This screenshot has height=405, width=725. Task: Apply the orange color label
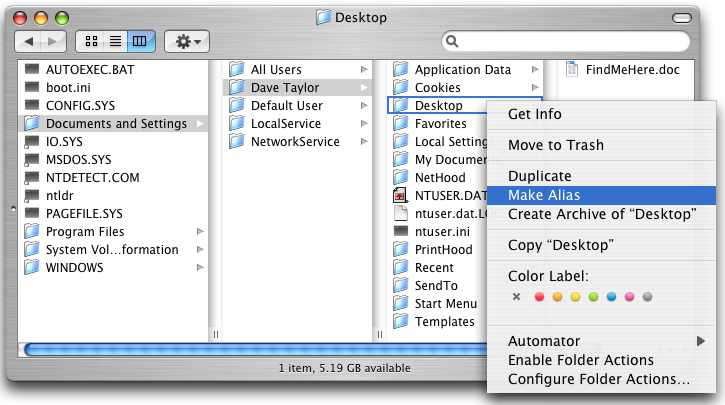click(x=557, y=297)
